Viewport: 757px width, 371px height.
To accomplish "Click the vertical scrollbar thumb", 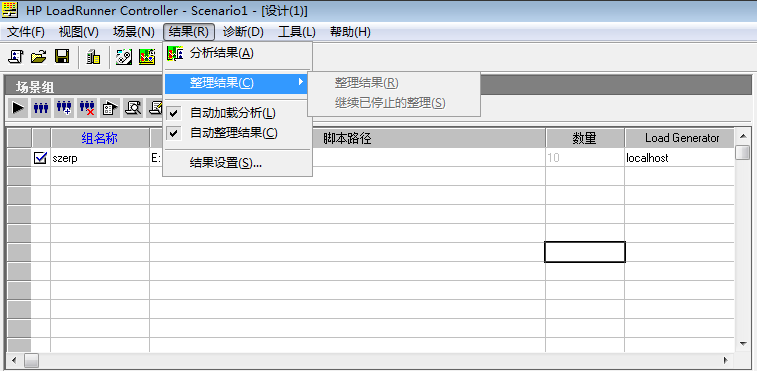I will tap(743, 152).
